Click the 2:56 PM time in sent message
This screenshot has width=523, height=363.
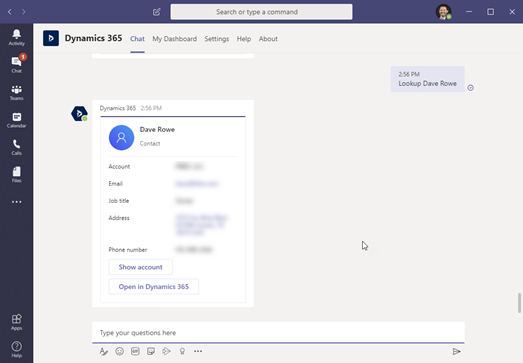(x=409, y=74)
